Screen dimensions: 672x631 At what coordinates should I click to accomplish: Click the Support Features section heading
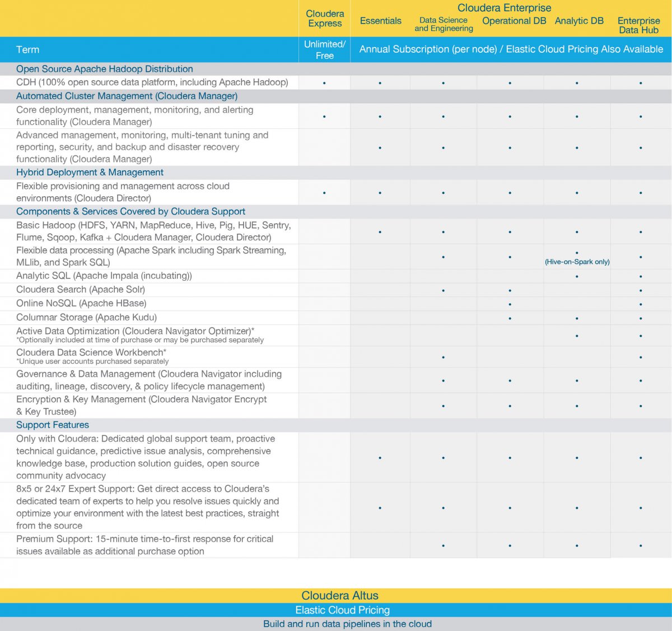(x=53, y=425)
